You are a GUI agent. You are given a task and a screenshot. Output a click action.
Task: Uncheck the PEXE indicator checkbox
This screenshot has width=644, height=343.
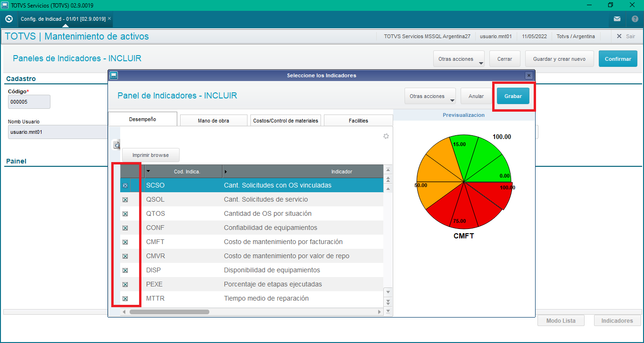(125, 285)
